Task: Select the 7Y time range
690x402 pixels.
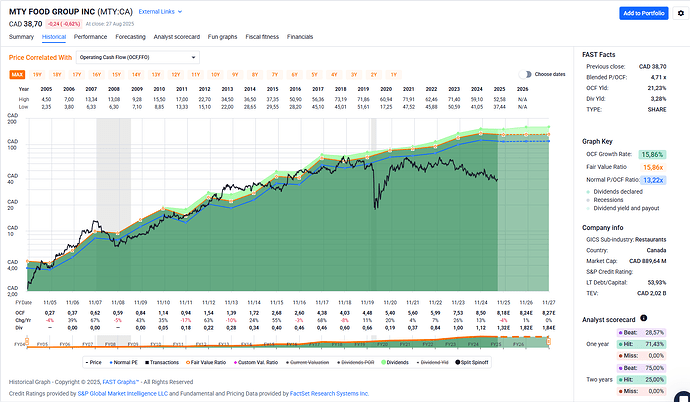Action: tap(275, 75)
